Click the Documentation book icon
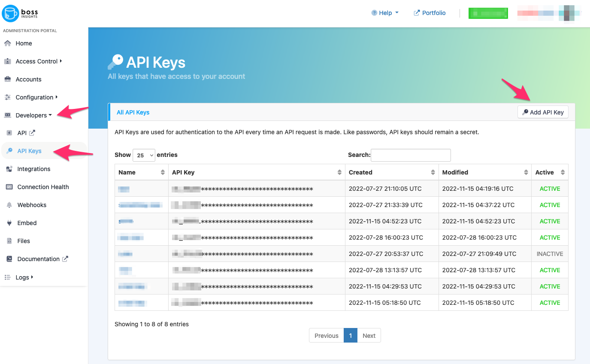Screen dimensions: 590x364 9,259
